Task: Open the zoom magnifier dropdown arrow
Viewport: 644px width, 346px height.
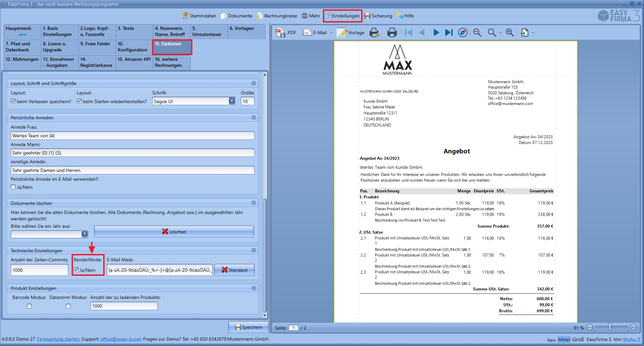Action: coord(500,33)
